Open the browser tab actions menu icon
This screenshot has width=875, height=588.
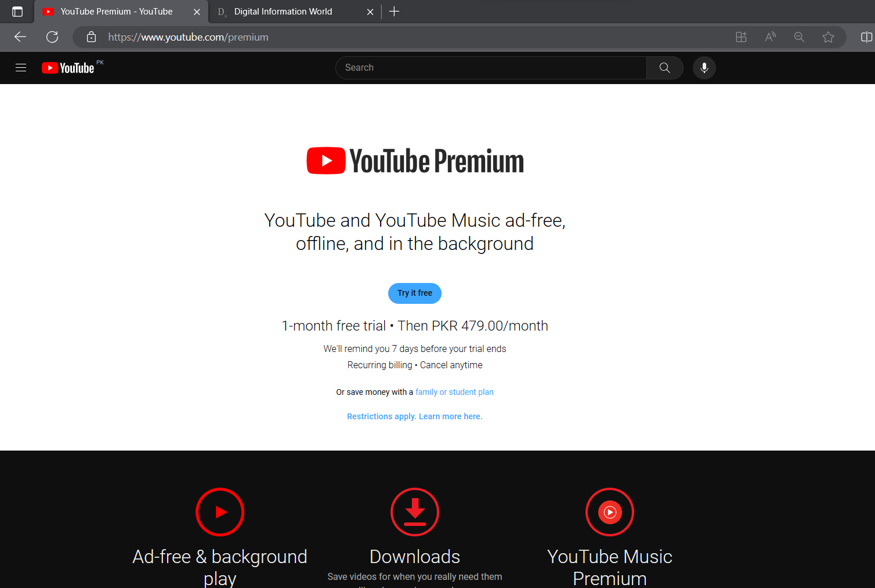17,12
